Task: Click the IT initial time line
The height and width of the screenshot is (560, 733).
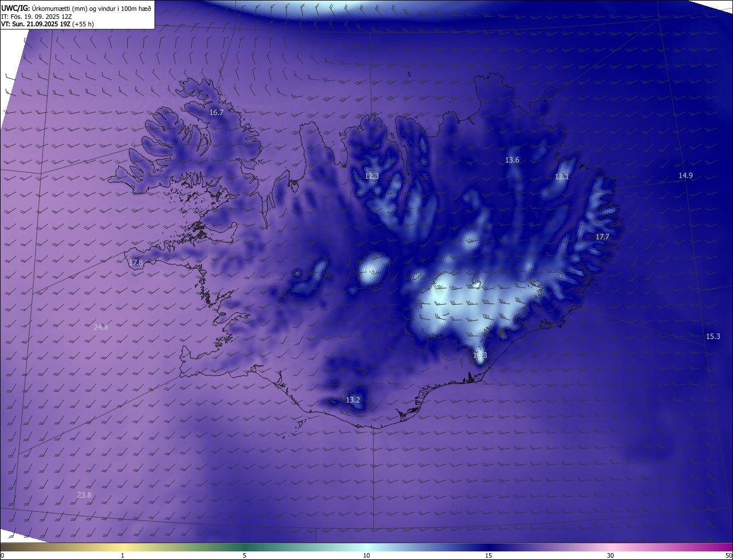Action: 36,16
